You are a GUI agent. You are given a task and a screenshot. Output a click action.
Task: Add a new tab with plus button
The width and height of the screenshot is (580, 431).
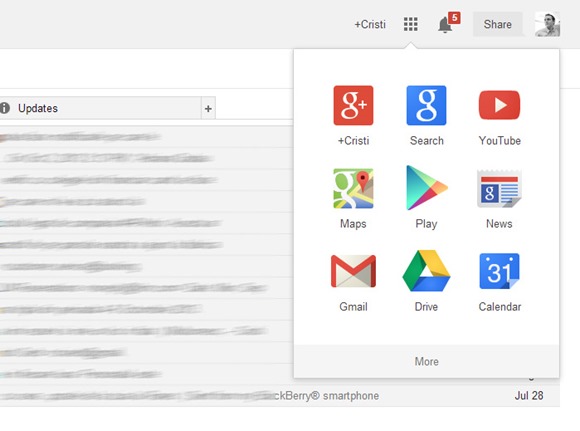208,108
